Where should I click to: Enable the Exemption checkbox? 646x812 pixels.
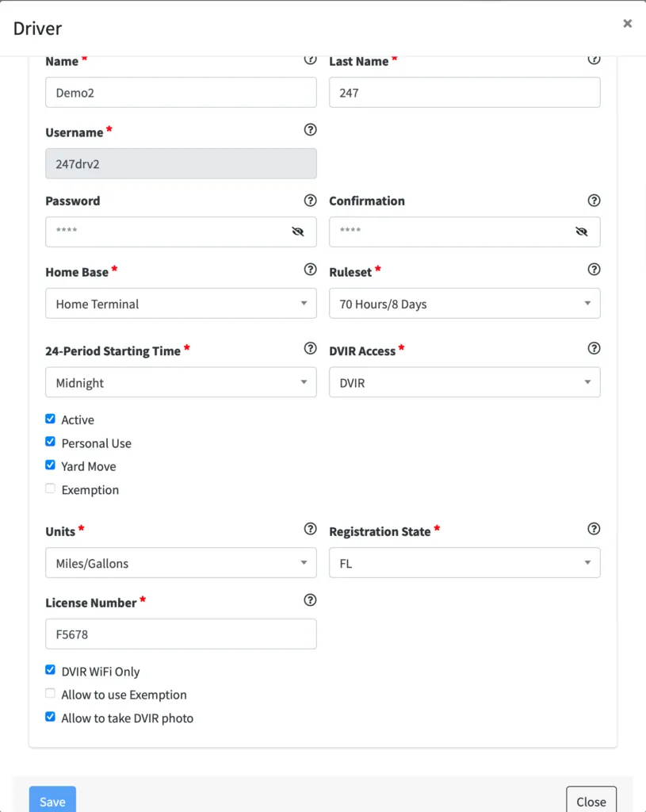(x=51, y=489)
